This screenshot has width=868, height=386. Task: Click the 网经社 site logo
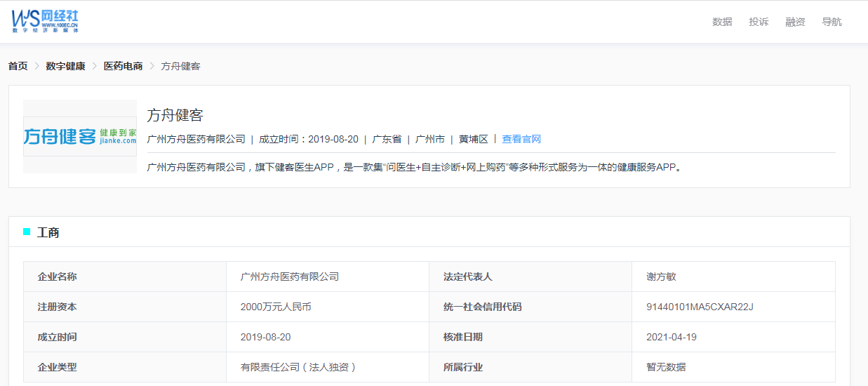45,21
